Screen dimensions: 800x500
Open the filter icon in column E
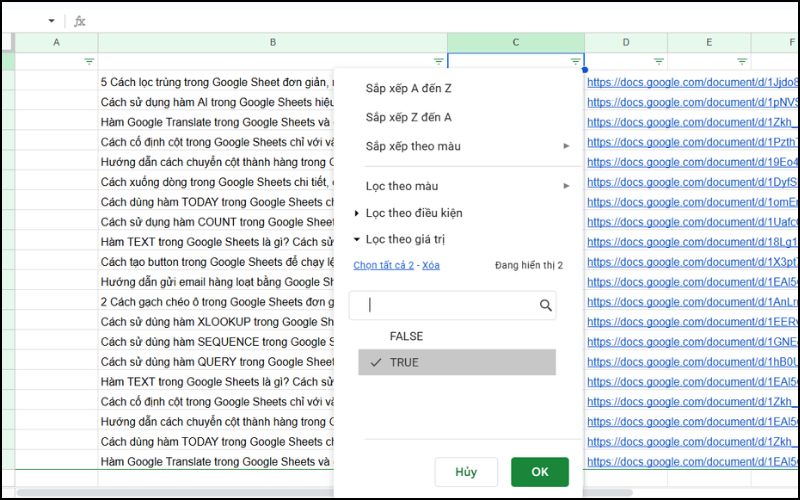pyautogui.click(x=742, y=62)
